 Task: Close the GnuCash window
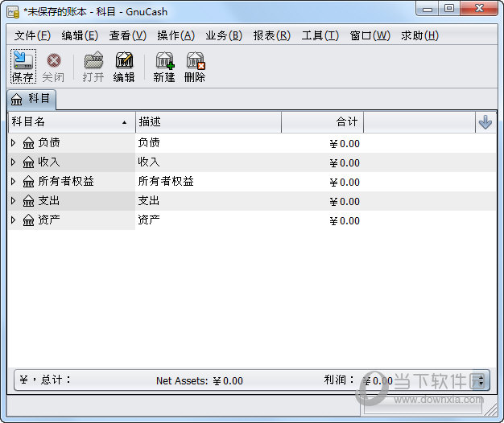(x=479, y=9)
